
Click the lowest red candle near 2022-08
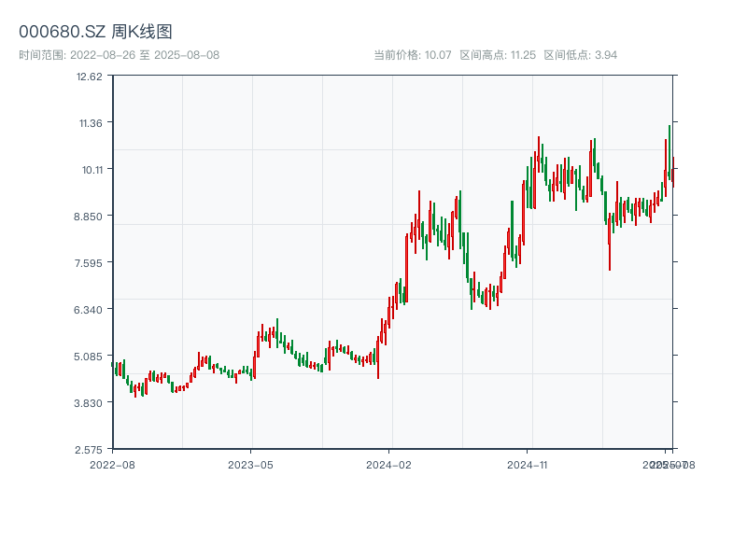point(135,390)
